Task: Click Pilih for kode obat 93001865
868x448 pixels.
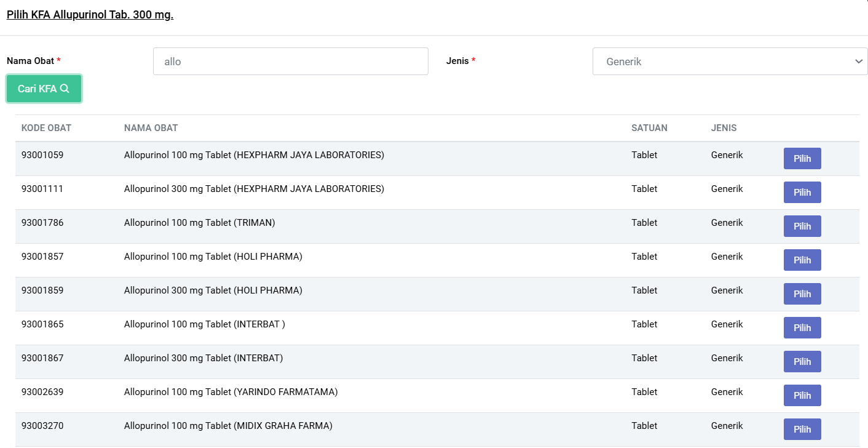Action: coord(802,328)
